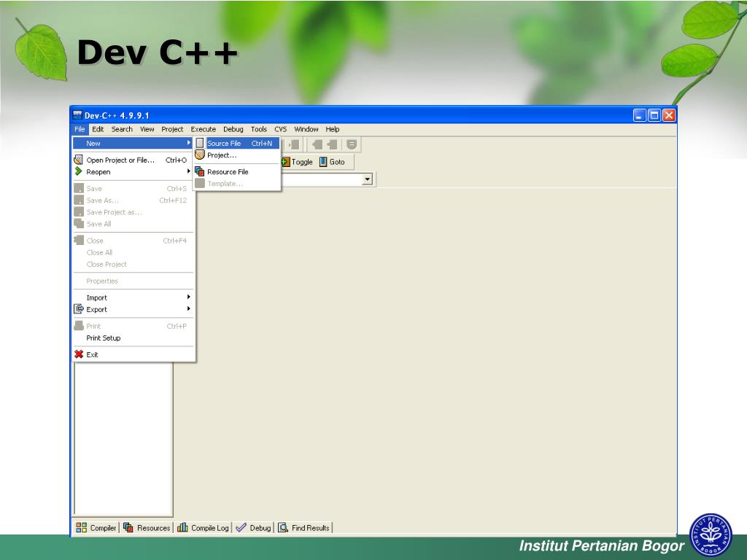Open the Tools menu
The width and height of the screenshot is (747, 560).
pos(259,129)
